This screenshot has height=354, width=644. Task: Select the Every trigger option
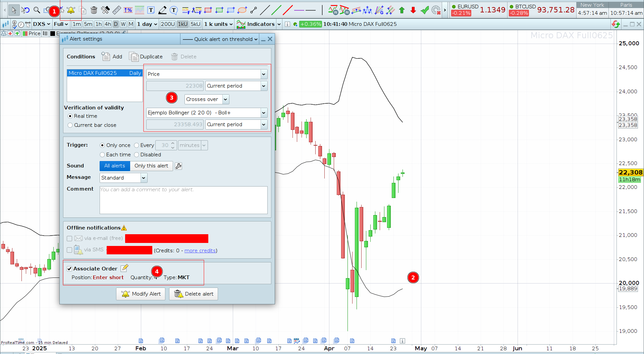[x=137, y=145]
